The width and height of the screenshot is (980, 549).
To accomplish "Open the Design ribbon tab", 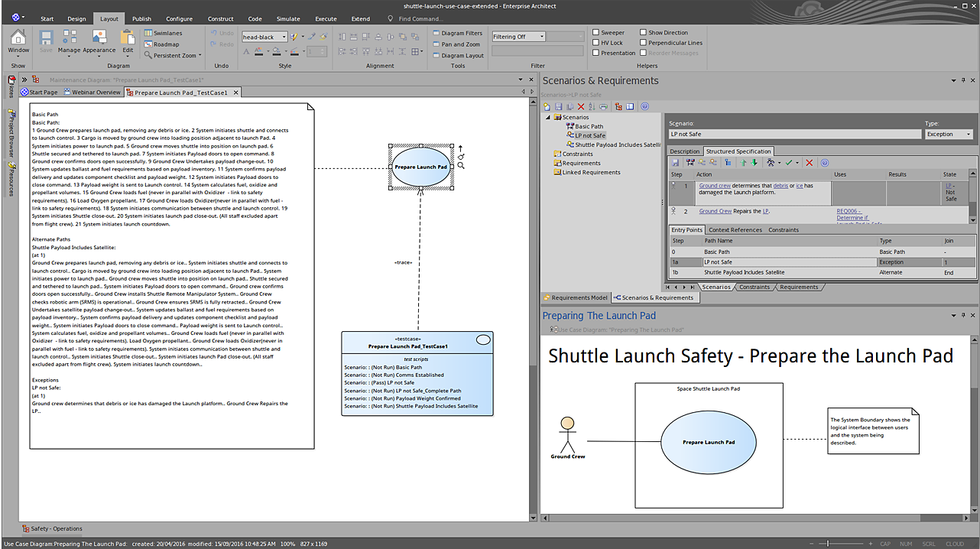I will pyautogui.click(x=76, y=18).
